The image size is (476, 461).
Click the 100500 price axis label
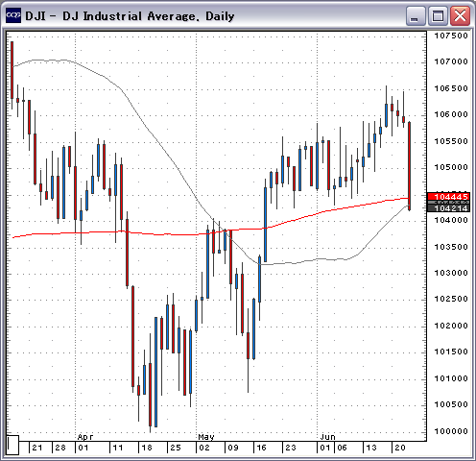[x=451, y=404]
